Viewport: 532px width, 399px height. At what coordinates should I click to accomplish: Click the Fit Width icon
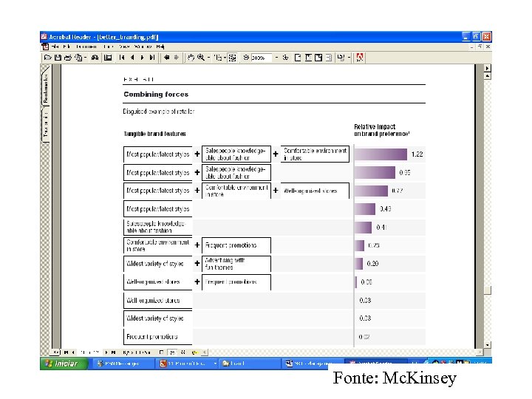pyautogui.click(x=318, y=58)
